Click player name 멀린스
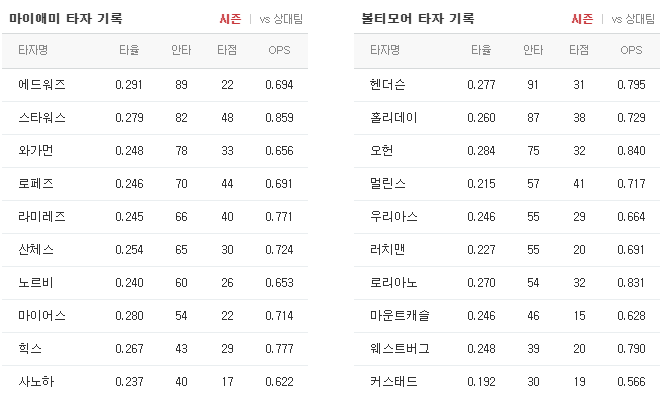Viewport: 660px width, 405px height. pos(389,184)
